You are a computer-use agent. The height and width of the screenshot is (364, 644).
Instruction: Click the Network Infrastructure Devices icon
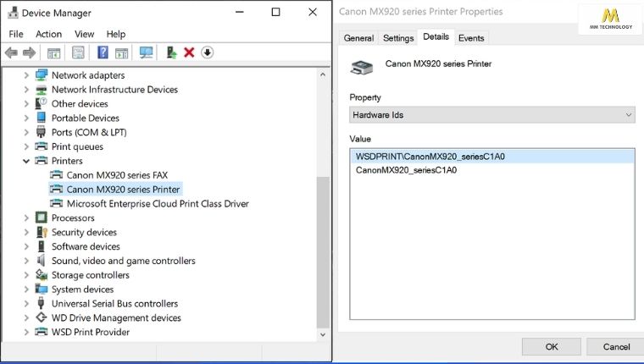[x=41, y=90]
